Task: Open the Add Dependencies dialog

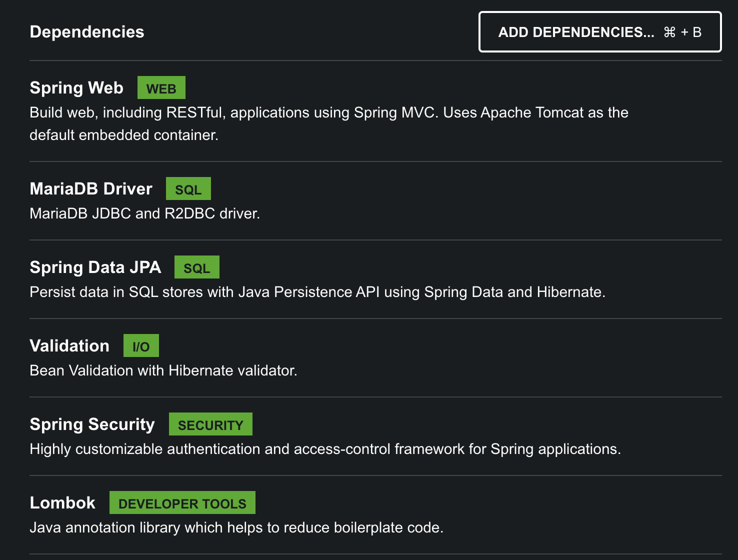Action: [x=600, y=32]
